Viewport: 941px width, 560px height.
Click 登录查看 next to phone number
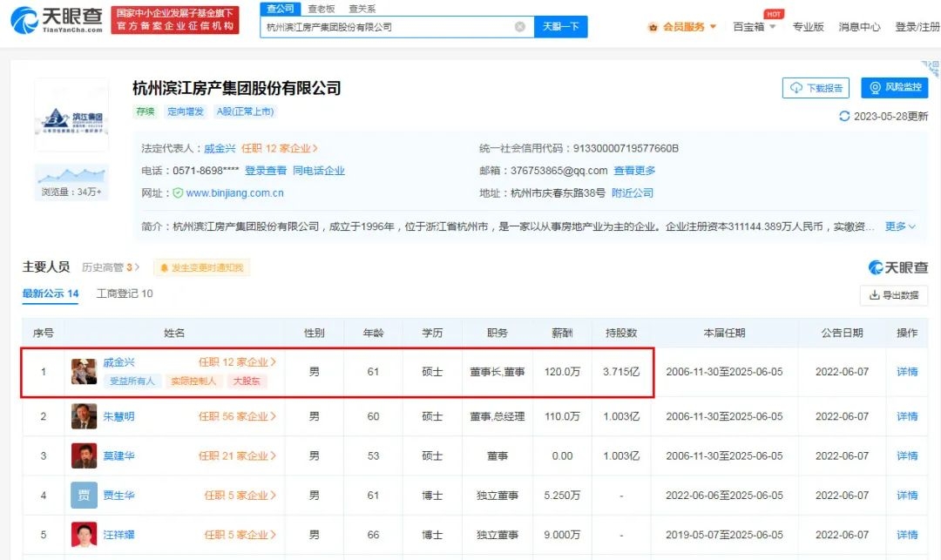pos(265,171)
